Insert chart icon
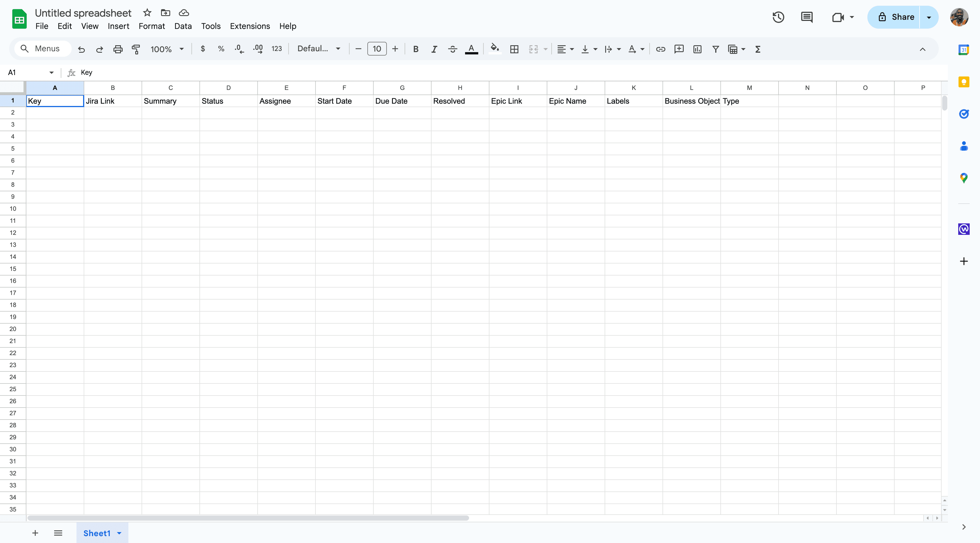 (x=697, y=49)
